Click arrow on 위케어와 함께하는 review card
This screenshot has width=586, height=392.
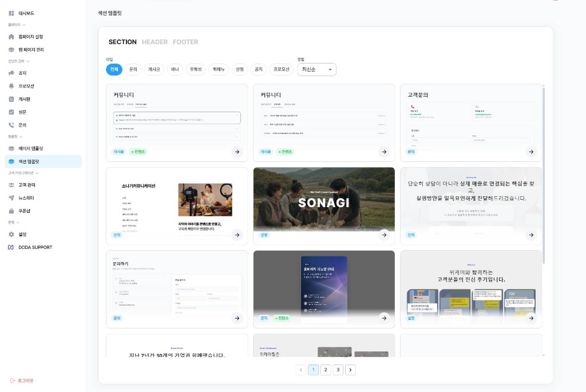pyautogui.click(x=531, y=318)
